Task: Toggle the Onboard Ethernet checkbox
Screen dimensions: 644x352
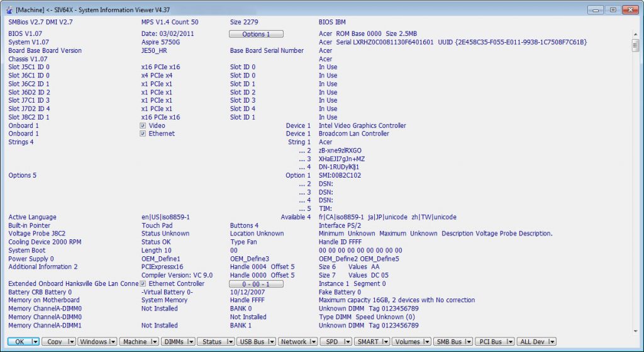Action: [143, 133]
